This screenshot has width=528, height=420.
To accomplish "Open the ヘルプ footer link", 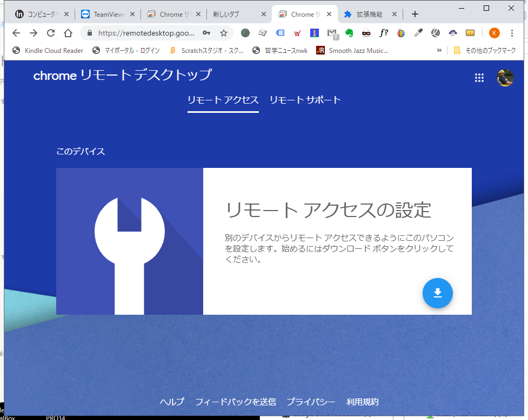I will tap(172, 402).
